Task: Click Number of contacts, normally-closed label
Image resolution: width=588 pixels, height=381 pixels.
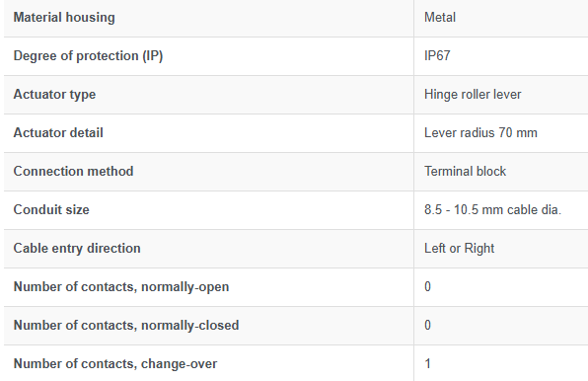Action: click(x=126, y=325)
